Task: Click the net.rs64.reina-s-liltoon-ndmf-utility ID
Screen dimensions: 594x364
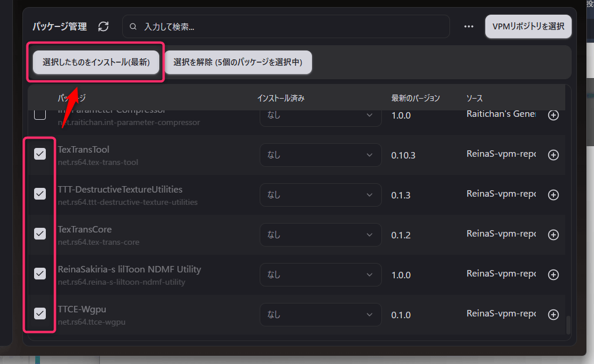Action: click(x=121, y=282)
